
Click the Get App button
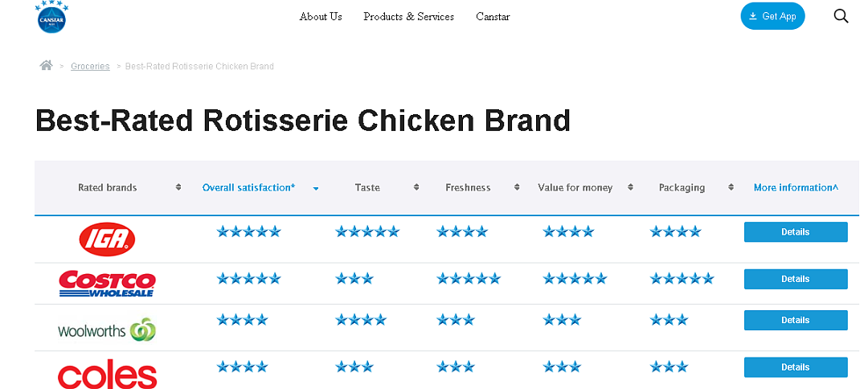pyautogui.click(x=773, y=16)
